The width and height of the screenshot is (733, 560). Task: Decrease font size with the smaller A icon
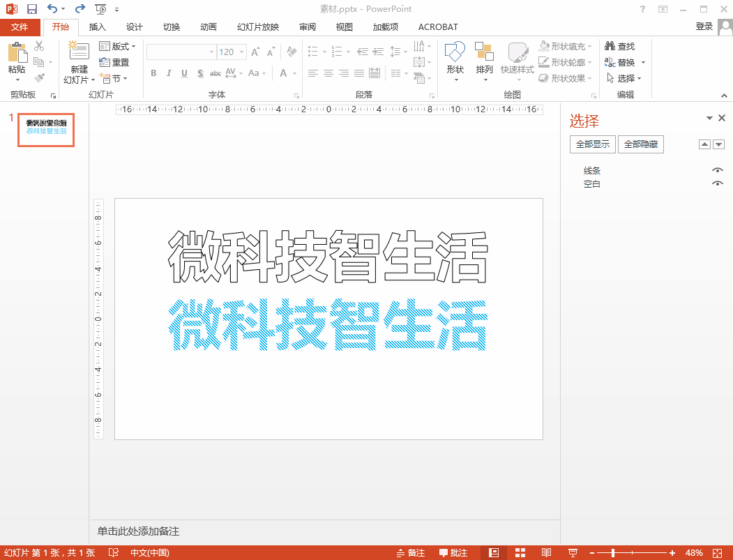[271, 52]
